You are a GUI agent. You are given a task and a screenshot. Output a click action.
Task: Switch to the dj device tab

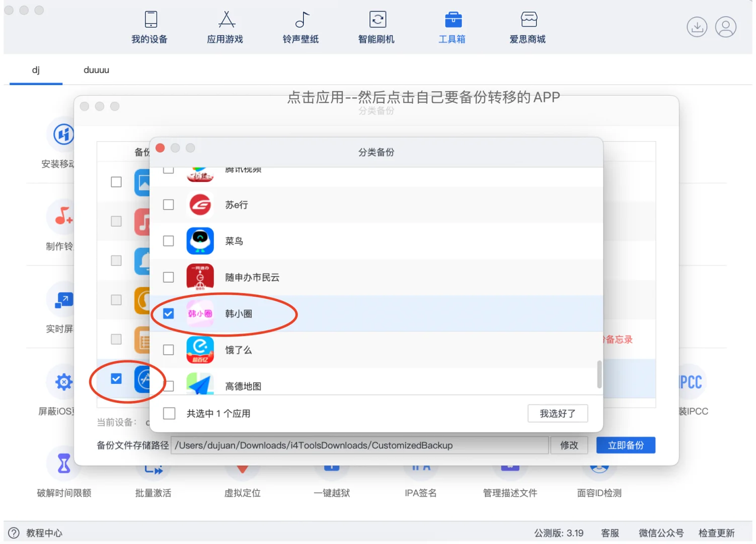click(x=35, y=70)
